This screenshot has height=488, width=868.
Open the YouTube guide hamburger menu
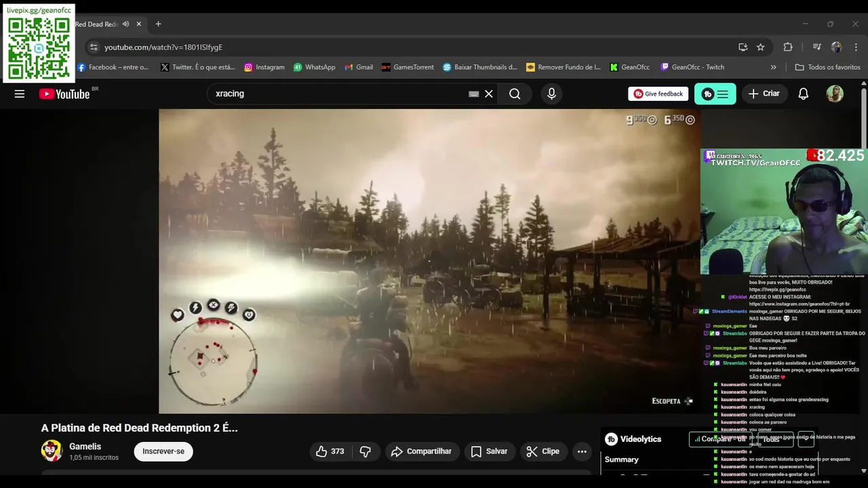pos(20,94)
